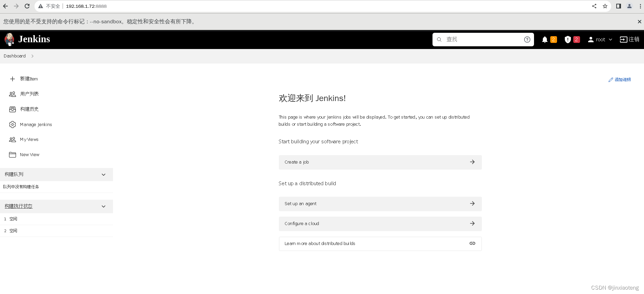This screenshot has width=644, height=294.
Task: Click the search box labeled 查找
Action: [483, 40]
